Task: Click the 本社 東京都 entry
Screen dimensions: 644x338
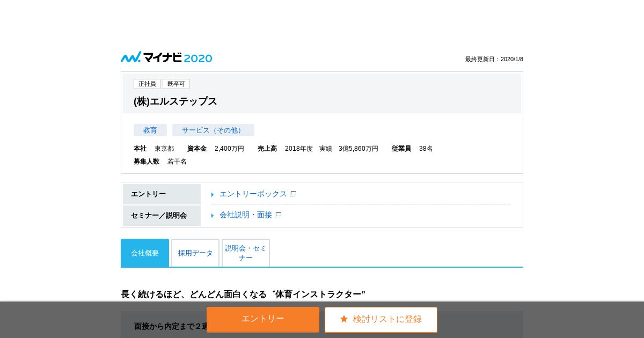Action: [x=153, y=149]
